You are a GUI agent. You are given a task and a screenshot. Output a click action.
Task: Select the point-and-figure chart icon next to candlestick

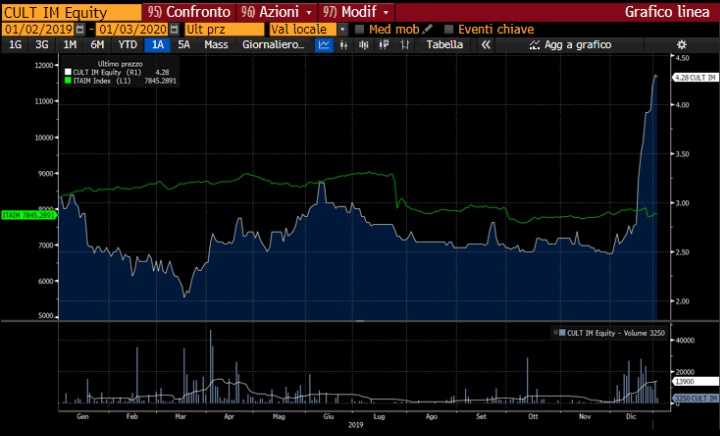(384, 45)
